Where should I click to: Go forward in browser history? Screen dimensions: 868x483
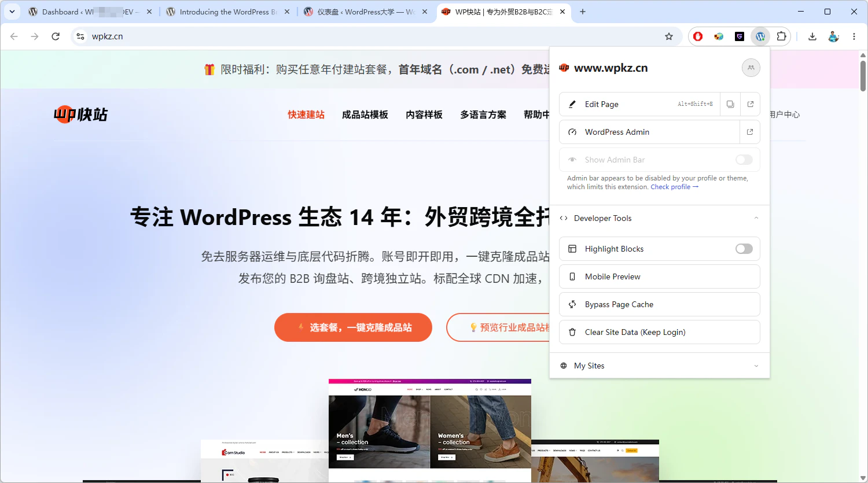(x=35, y=36)
